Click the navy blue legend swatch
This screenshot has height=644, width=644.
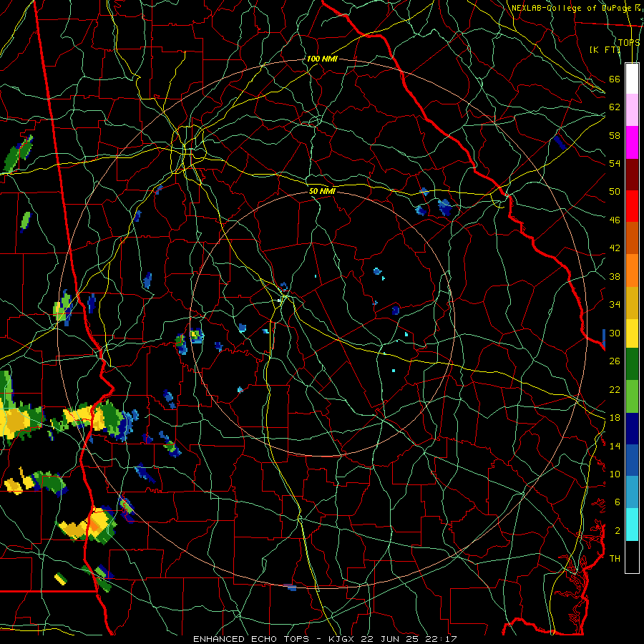point(632,429)
